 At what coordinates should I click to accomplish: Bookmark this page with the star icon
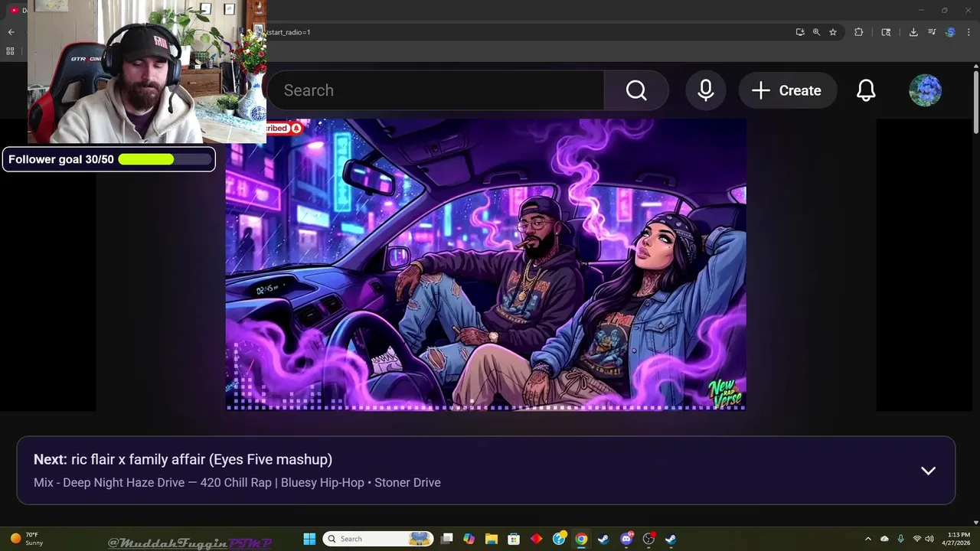(833, 32)
